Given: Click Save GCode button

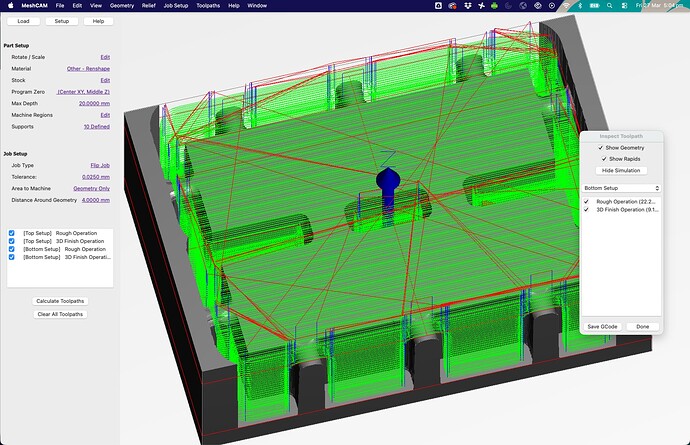Looking at the screenshot, I should point(602,327).
